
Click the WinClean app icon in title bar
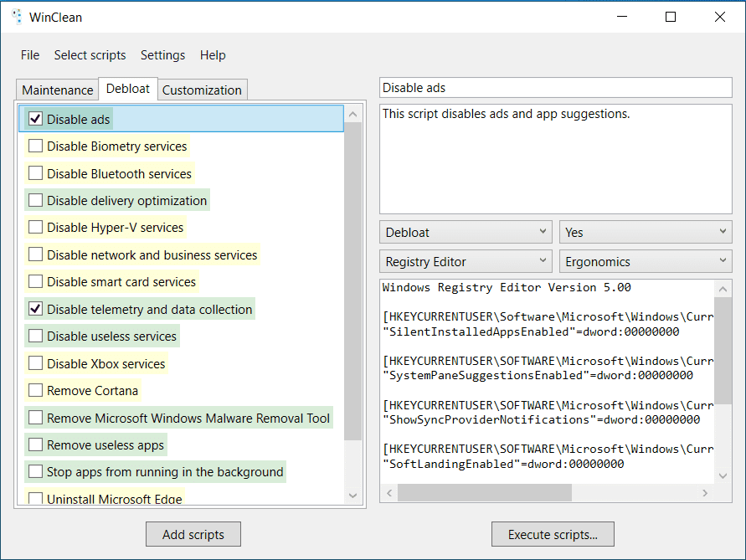pyautogui.click(x=17, y=17)
